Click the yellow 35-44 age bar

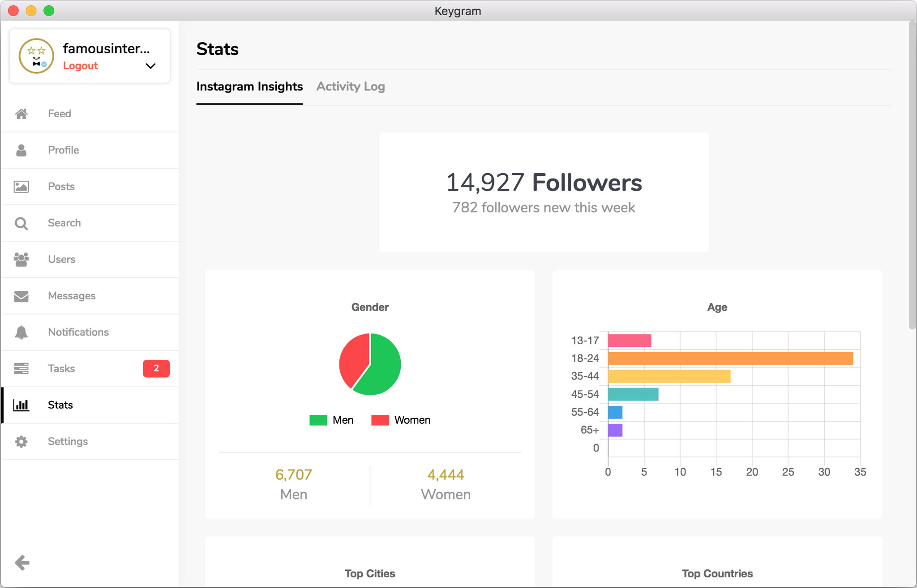pos(669,376)
